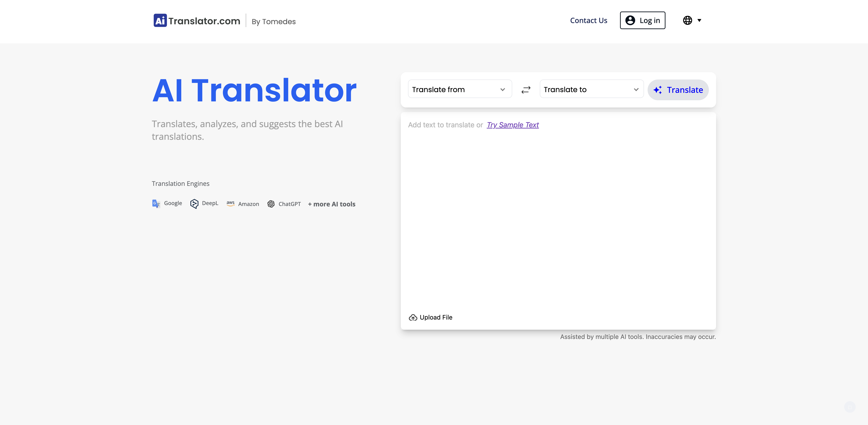The width and height of the screenshot is (868, 425).
Task: Click the 'AI Translator' heading
Action: point(254,90)
